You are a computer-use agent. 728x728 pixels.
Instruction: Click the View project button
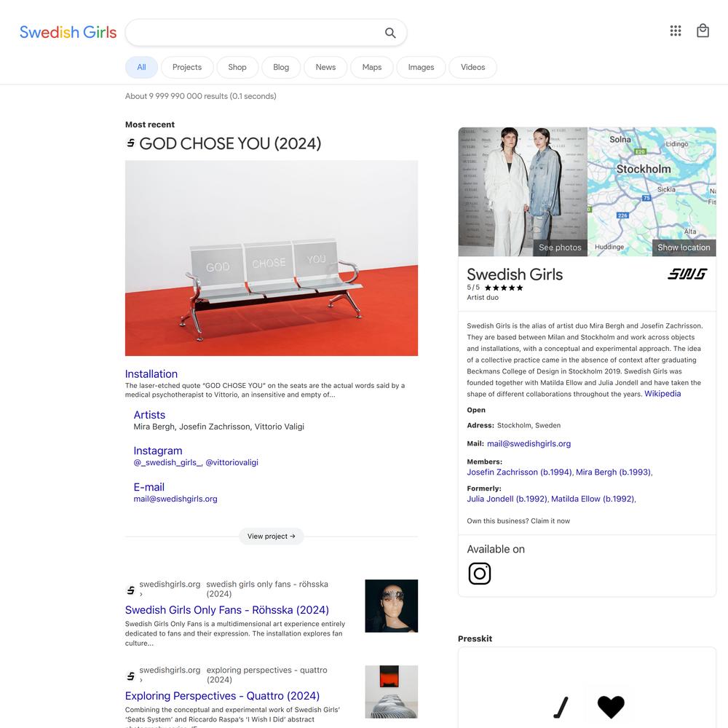click(x=271, y=537)
